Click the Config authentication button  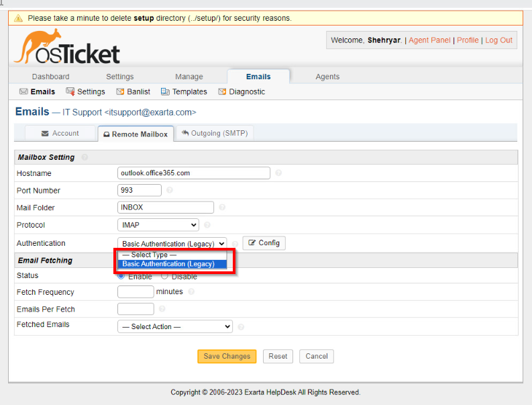click(x=264, y=242)
